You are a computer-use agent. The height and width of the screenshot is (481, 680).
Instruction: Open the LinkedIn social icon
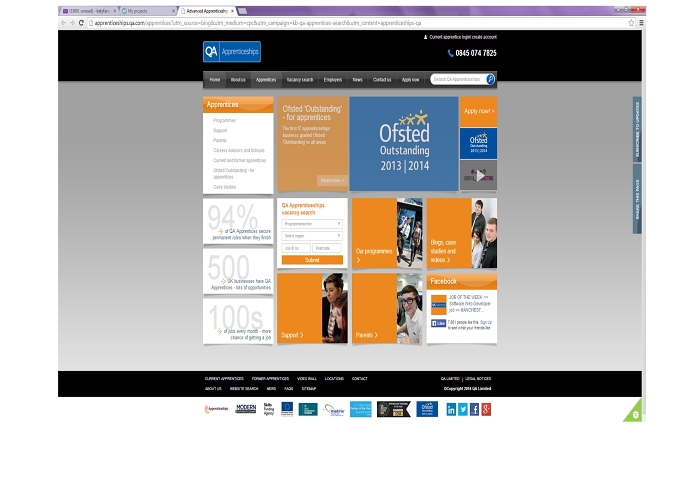[x=451, y=409]
